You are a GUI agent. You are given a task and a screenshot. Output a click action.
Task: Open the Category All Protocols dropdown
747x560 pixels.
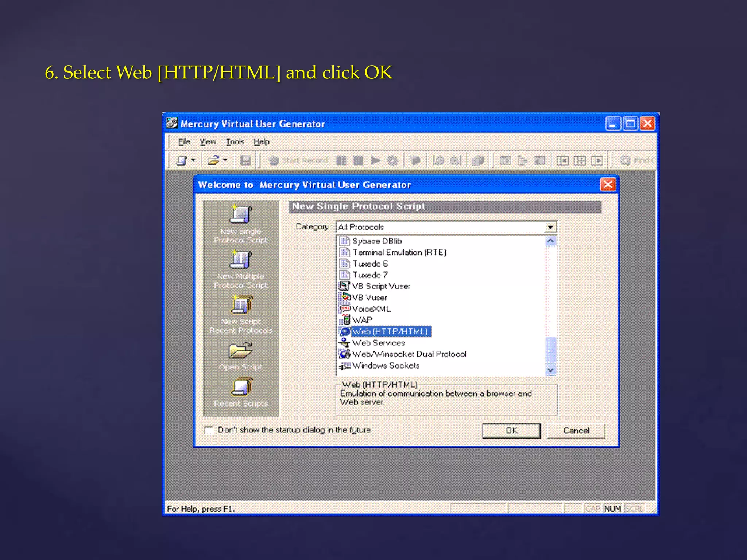tap(550, 227)
